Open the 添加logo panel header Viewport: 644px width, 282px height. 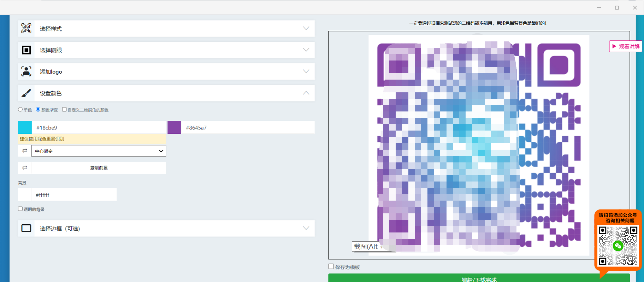click(166, 71)
